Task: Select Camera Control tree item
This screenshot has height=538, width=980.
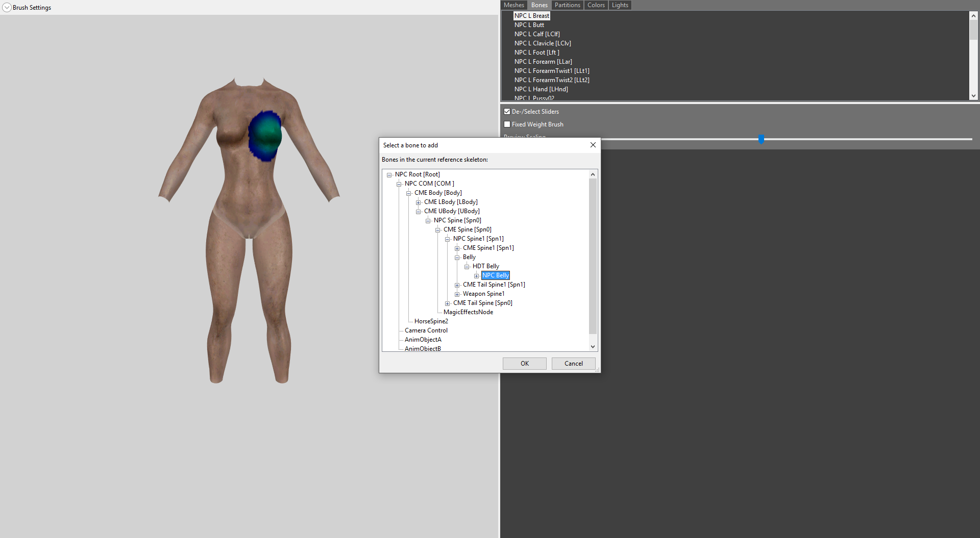Action: (426, 330)
